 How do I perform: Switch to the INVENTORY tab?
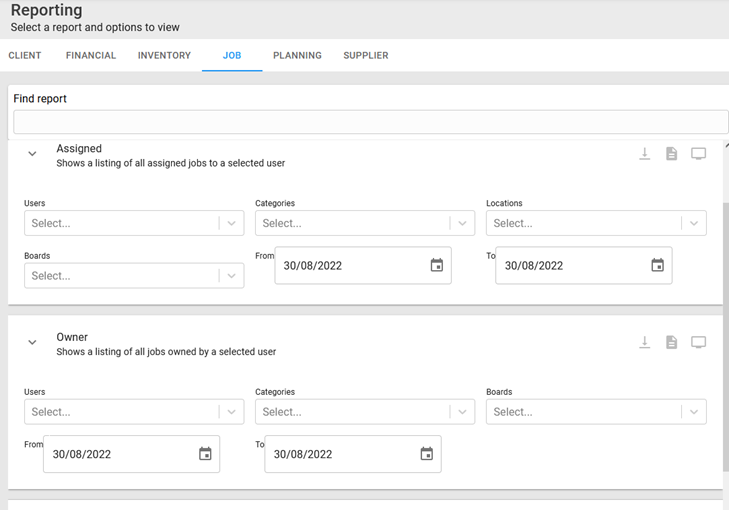pos(164,55)
